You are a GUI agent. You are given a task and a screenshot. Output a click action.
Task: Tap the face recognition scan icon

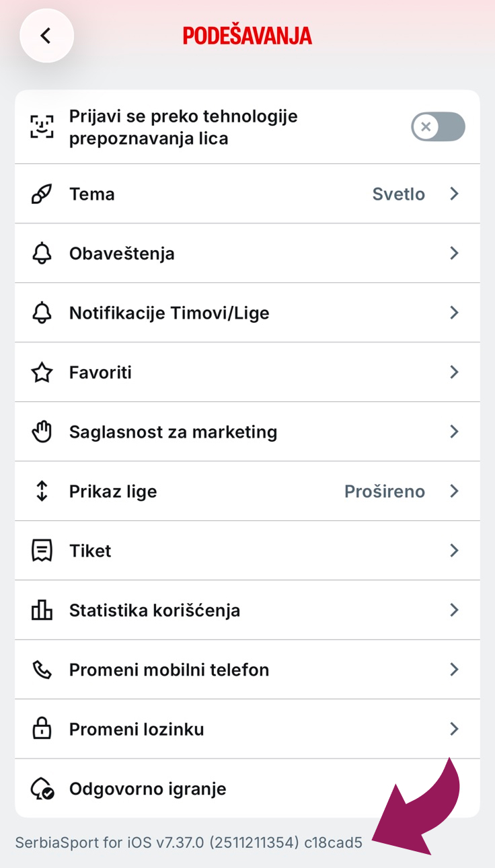[42, 126]
